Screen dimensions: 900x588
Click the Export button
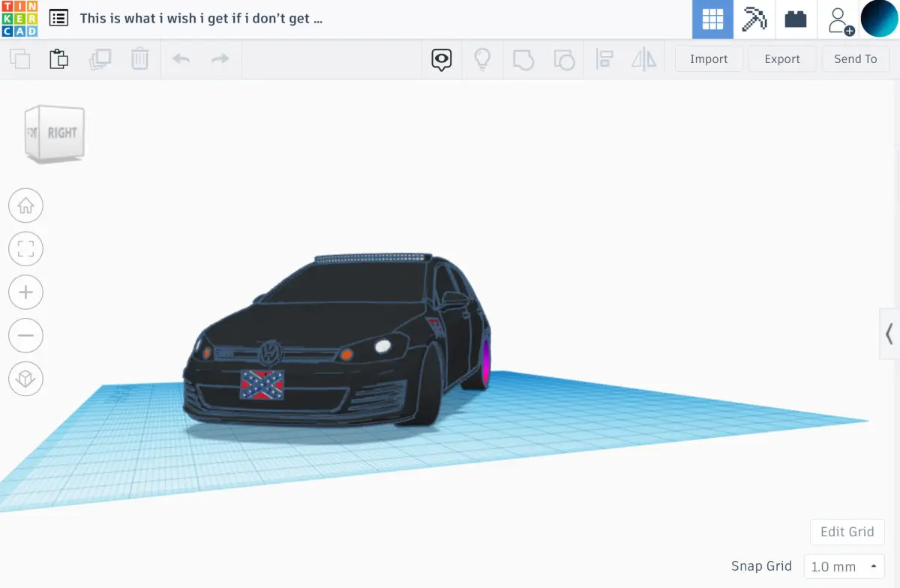tap(782, 59)
